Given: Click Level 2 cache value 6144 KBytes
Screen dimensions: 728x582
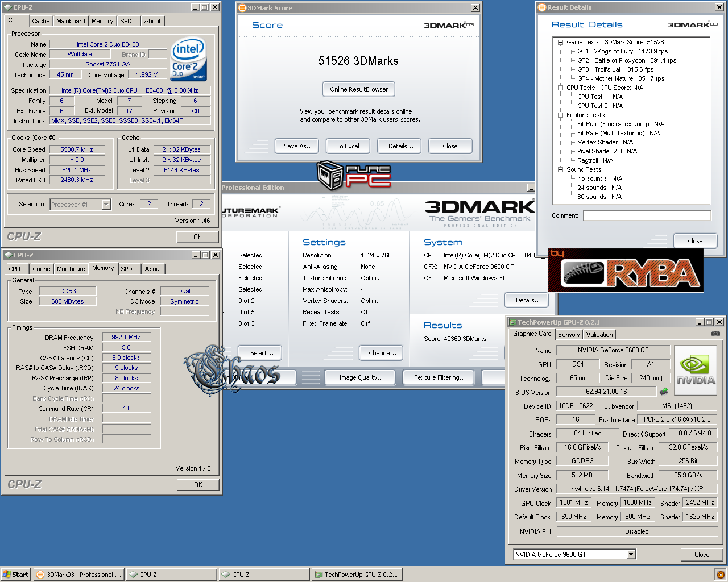Looking at the screenshot, I should (x=181, y=170).
